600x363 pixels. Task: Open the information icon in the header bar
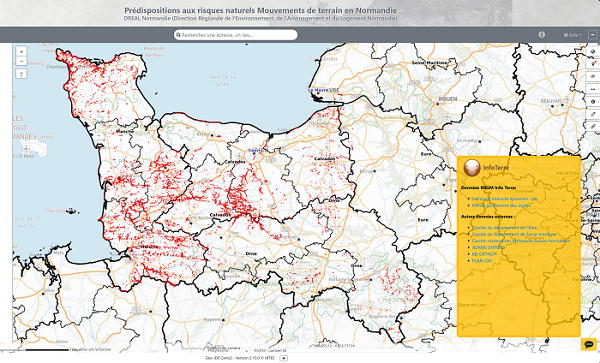pos(541,35)
